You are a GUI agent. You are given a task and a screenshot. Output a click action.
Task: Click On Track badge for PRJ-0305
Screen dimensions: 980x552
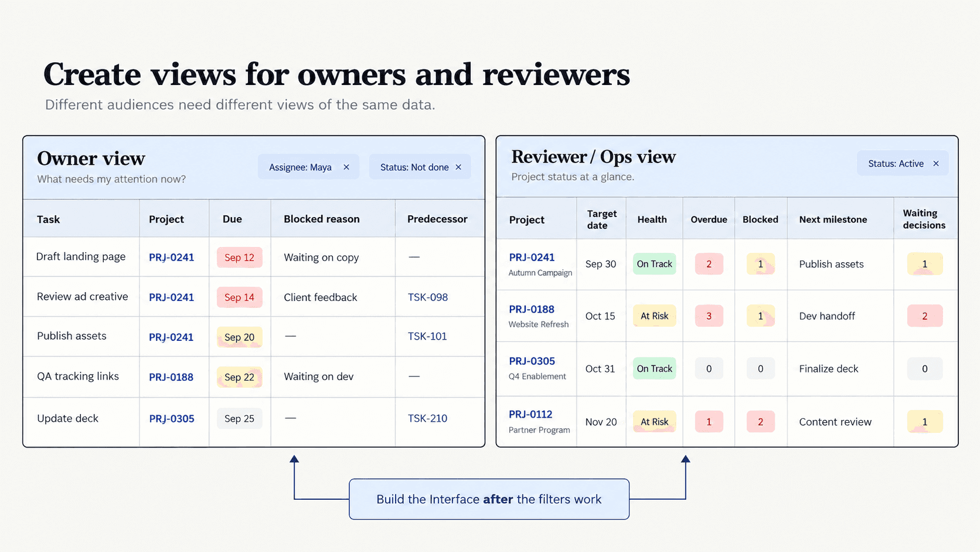pos(654,368)
